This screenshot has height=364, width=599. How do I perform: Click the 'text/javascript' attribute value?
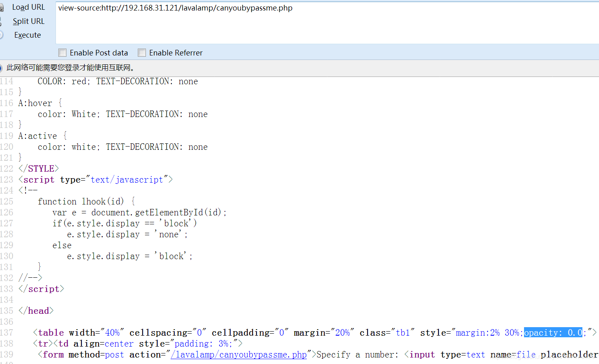click(x=127, y=179)
